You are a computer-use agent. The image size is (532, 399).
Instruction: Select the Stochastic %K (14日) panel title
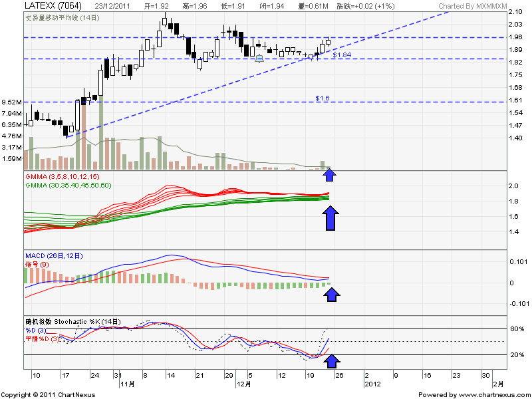[x=73, y=322]
